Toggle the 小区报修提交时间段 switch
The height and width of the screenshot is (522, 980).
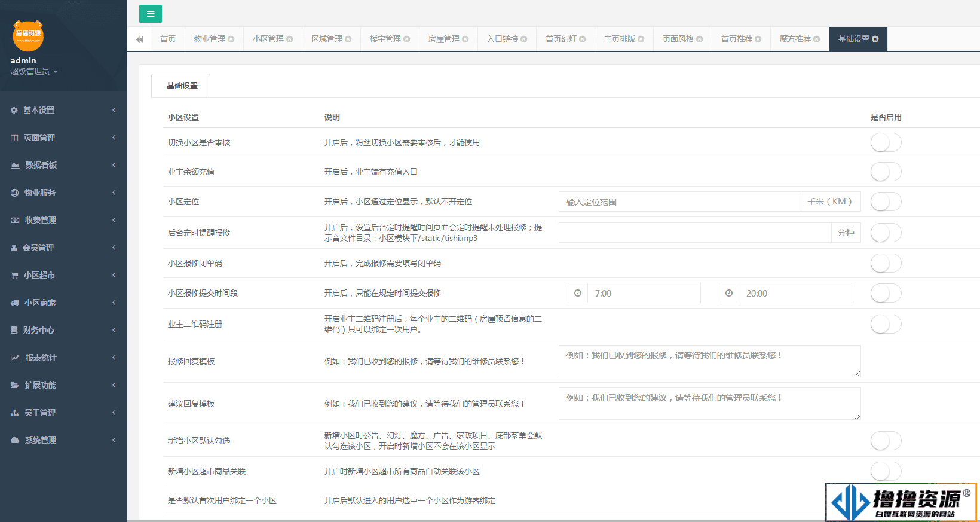coord(886,293)
